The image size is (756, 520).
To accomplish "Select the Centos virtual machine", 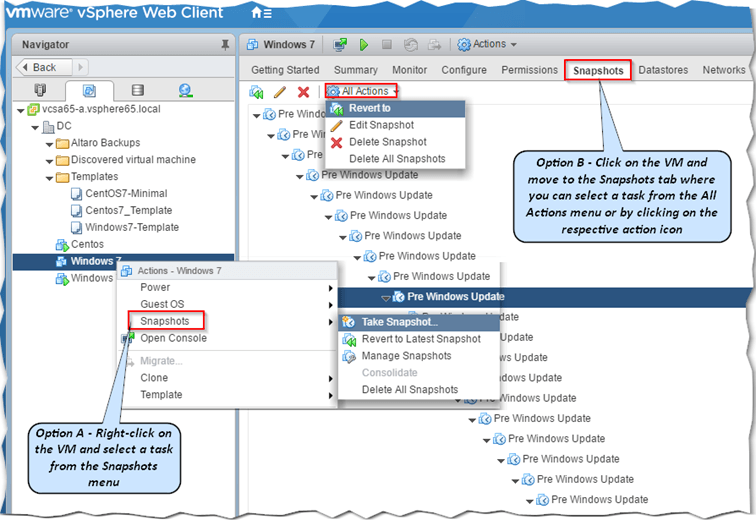I will click(x=87, y=244).
